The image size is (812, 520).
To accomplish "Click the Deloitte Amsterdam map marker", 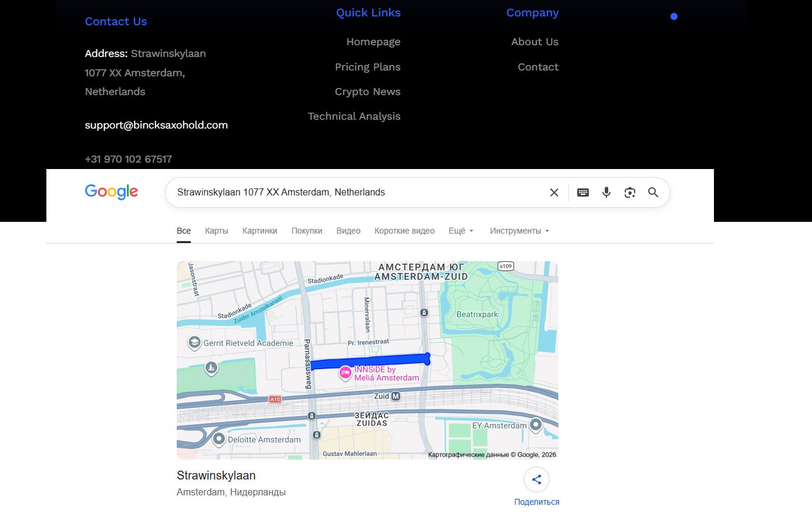I will (x=219, y=439).
